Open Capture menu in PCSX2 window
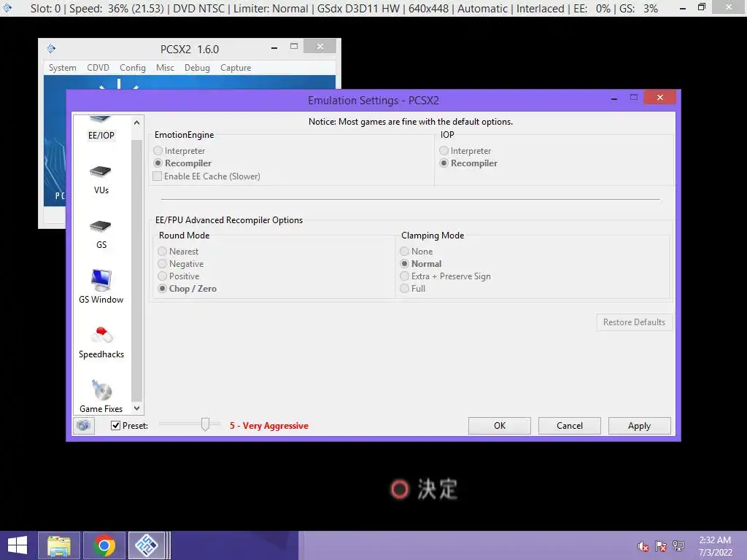Image resolution: width=747 pixels, height=560 pixels. pos(236,68)
